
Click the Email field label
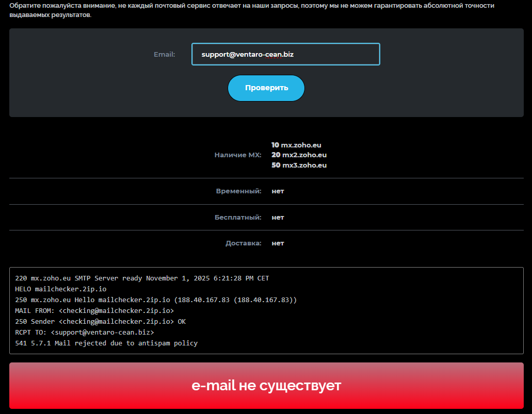coord(164,54)
